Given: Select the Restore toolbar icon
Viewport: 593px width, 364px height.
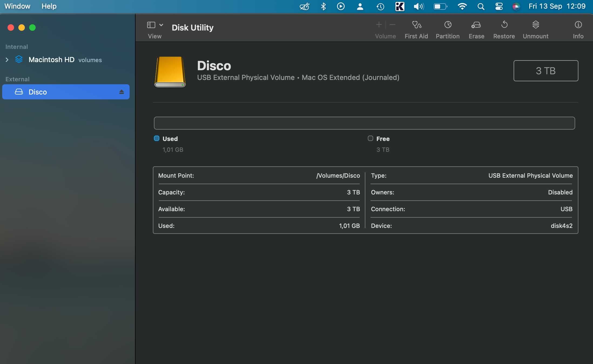Looking at the screenshot, I should tap(504, 25).
